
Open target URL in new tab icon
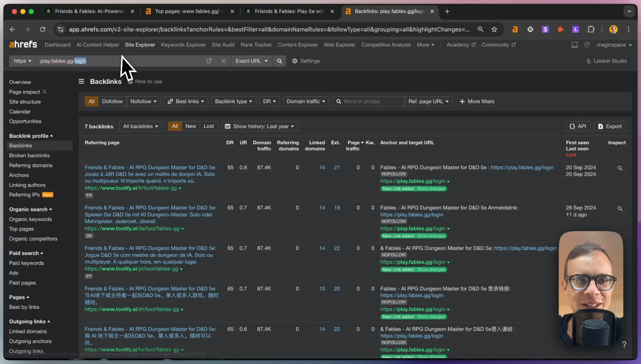tap(209, 61)
